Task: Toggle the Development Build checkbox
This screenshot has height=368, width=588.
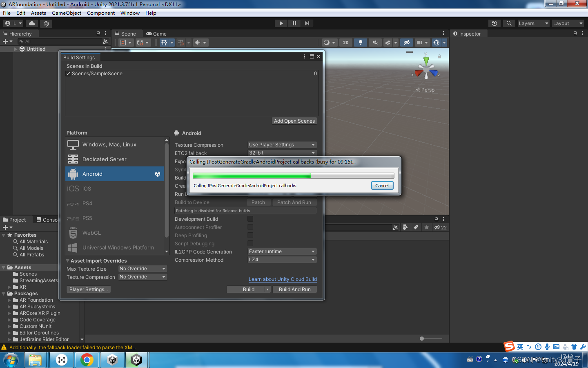Action: point(250,219)
